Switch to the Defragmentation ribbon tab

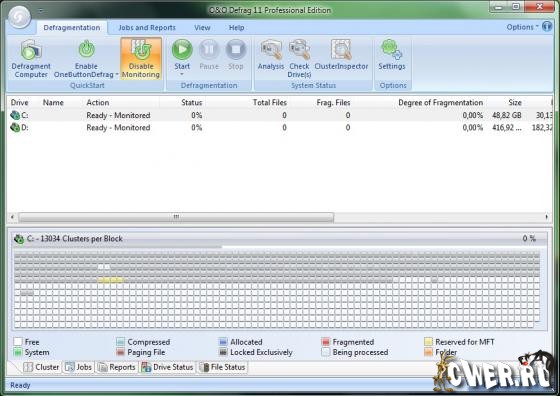click(72, 28)
